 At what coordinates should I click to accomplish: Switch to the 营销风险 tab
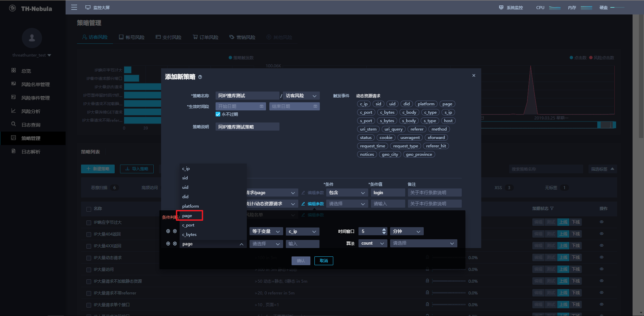(242, 37)
